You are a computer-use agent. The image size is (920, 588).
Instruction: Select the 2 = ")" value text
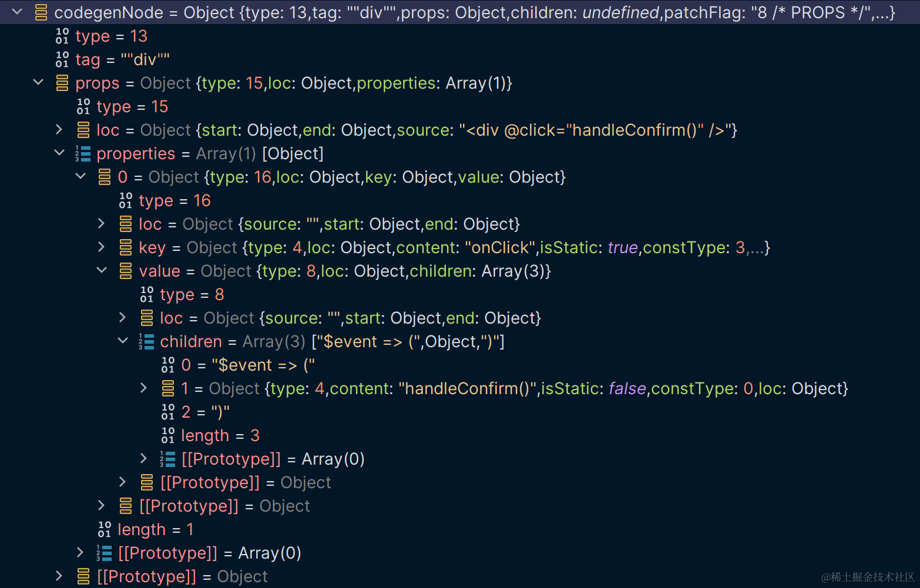220,412
